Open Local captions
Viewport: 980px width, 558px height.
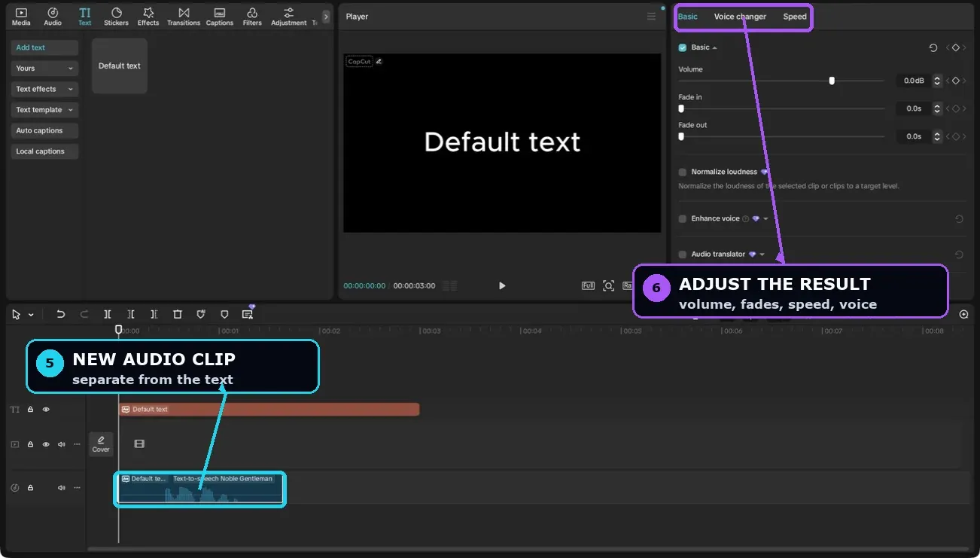[44, 151]
